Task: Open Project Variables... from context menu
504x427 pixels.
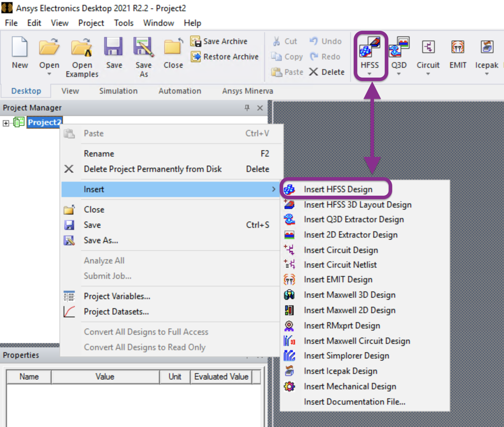Action: [171, 296]
